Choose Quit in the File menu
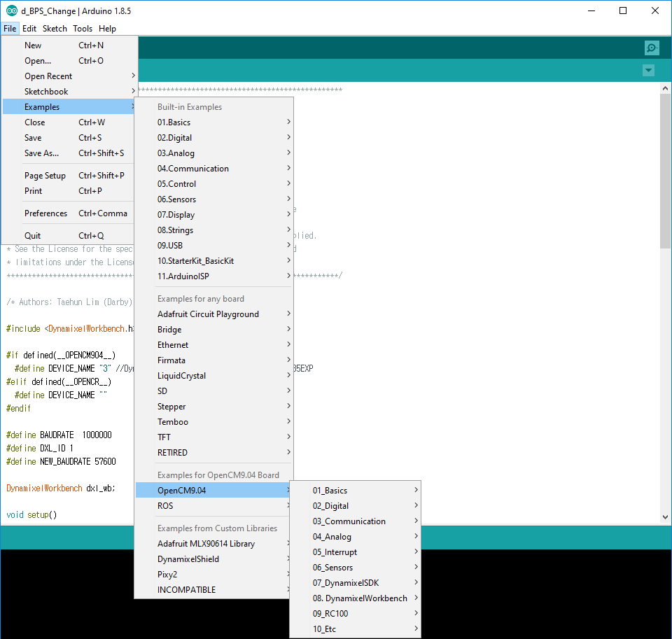672x639 pixels. [x=69, y=235]
